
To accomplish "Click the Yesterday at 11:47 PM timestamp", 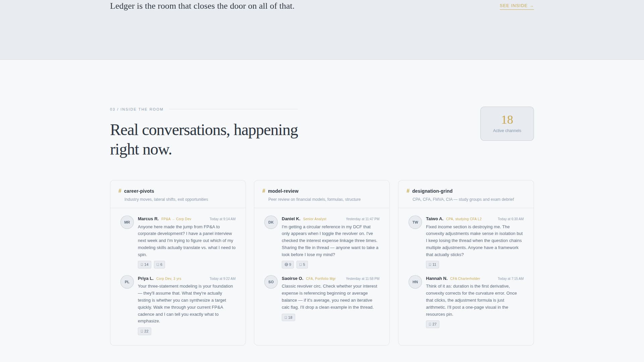I will point(362,219).
